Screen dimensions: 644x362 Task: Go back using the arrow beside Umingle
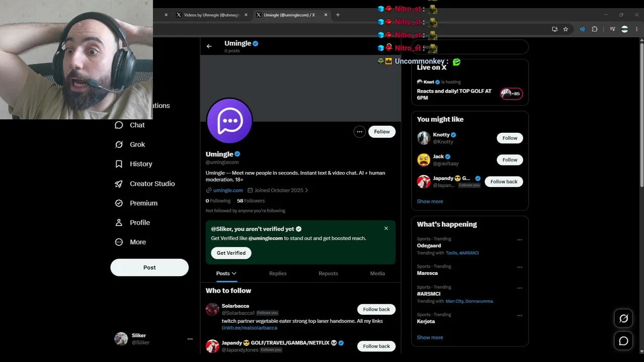209,46
